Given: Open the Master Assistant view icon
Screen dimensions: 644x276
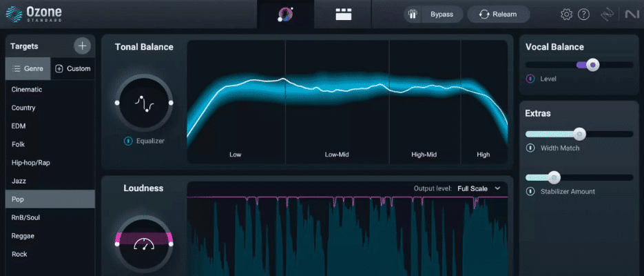Looking at the screenshot, I should [285, 14].
